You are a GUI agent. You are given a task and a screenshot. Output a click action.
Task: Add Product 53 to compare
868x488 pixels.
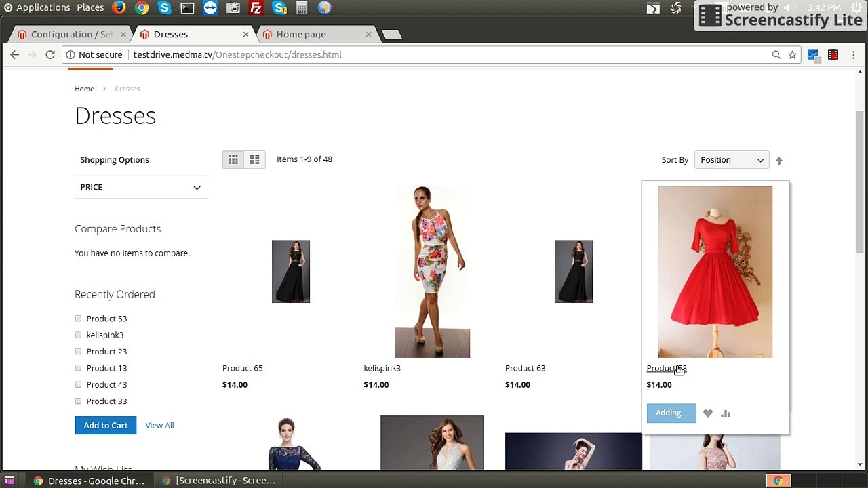coord(726,413)
